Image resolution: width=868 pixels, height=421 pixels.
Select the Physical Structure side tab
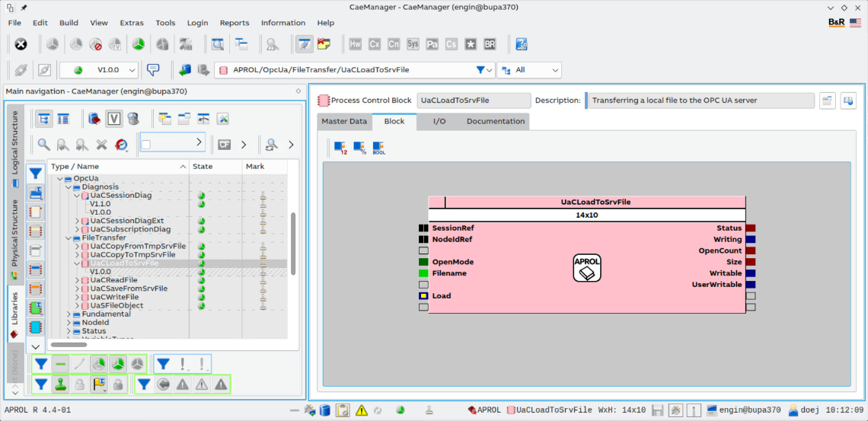(x=14, y=233)
